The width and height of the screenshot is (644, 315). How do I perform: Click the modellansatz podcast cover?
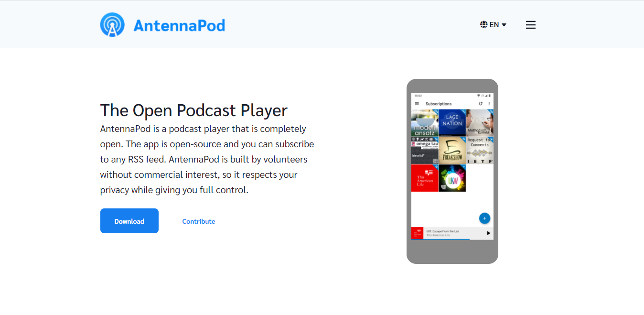pos(425,123)
